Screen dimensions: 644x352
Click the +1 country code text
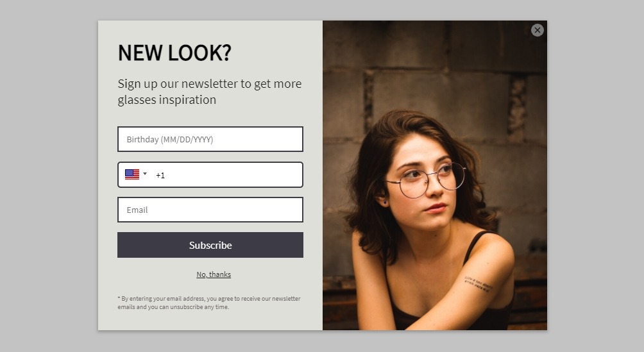[x=160, y=176]
